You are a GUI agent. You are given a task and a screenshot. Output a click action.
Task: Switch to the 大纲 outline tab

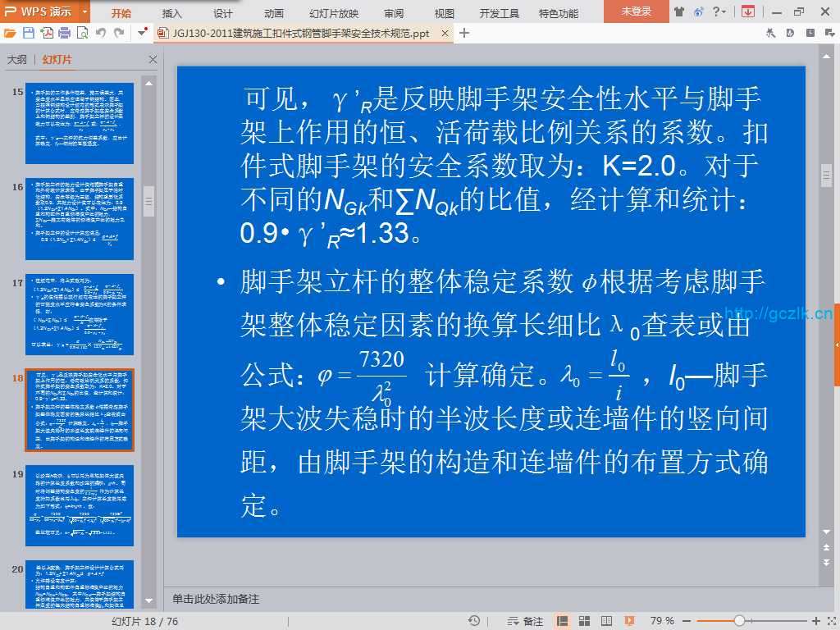[17, 60]
